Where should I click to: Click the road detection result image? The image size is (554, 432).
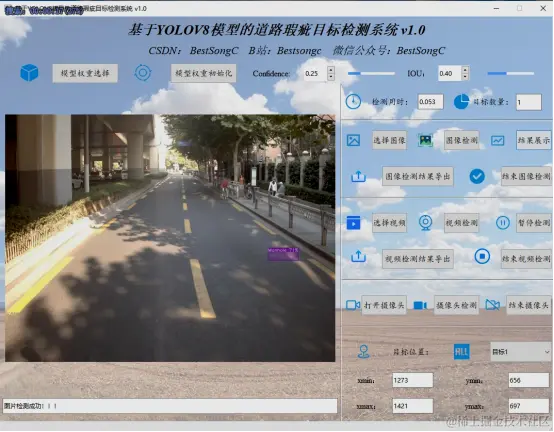tap(170, 238)
